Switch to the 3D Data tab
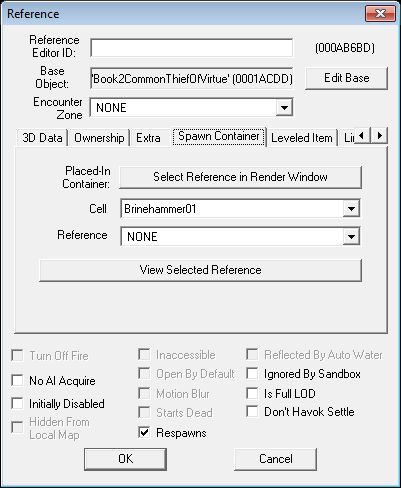The image size is (401, 488). pos(42,138)
